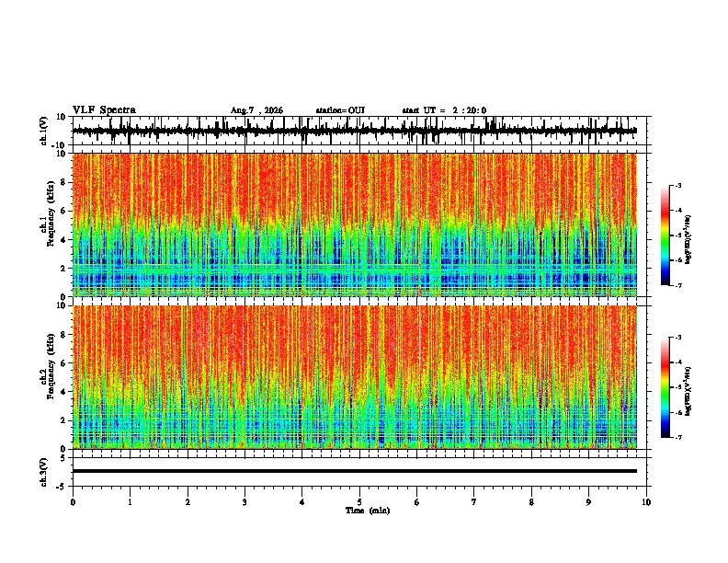728x563 pixels.
Task: Click the "ch.1(V)" waveform axis label
Action: tap(44, 131)
